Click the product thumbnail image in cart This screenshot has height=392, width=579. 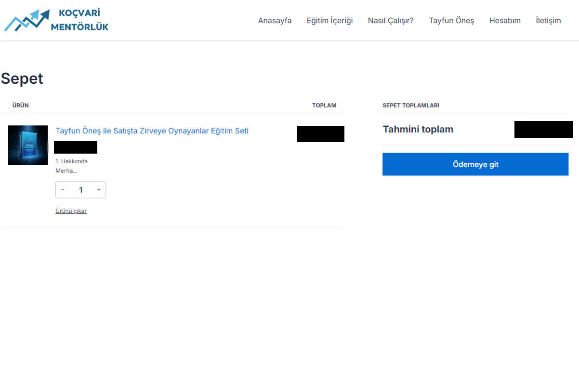(x=28, y=145)
